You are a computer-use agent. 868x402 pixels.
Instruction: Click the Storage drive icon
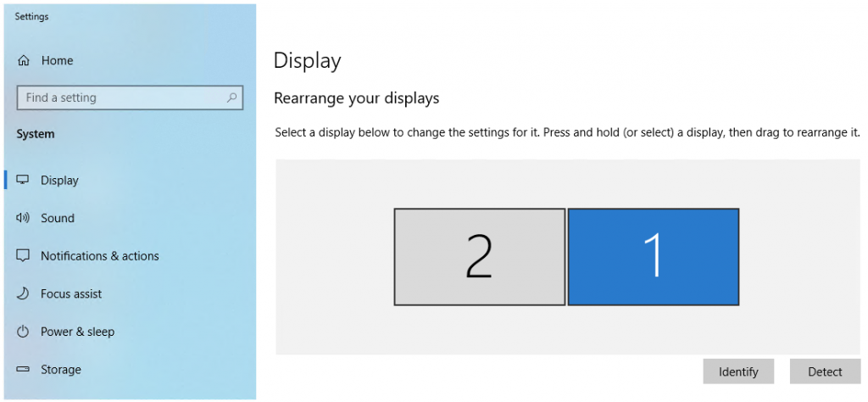[23, 370]
